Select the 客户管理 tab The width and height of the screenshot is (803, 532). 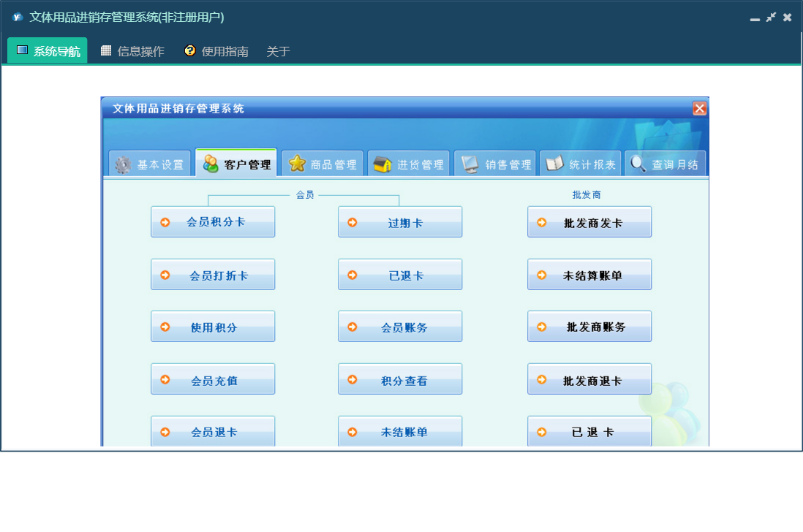coord(236,163)
